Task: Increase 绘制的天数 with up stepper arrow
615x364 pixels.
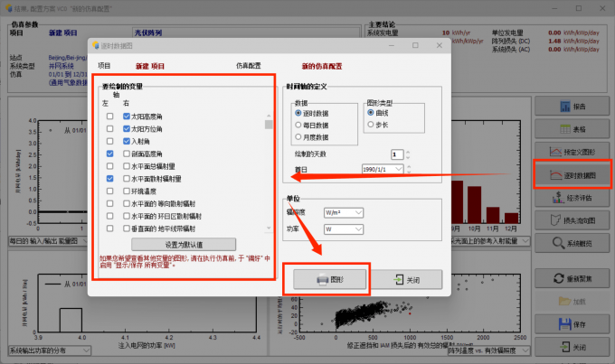Action: pos(408,152)
